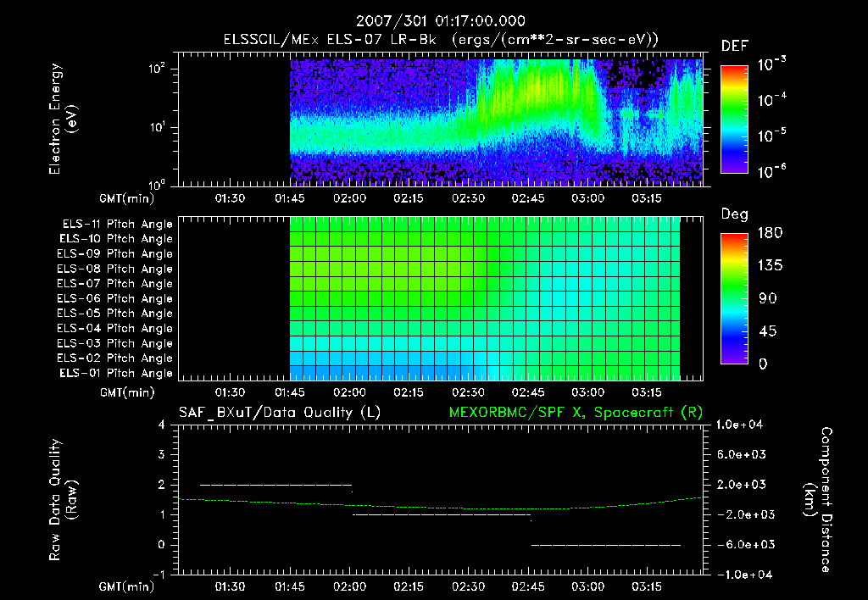Click the 180 label on Deg colorbar
This screenshot has width=868, height=600.
coord(770,233)
